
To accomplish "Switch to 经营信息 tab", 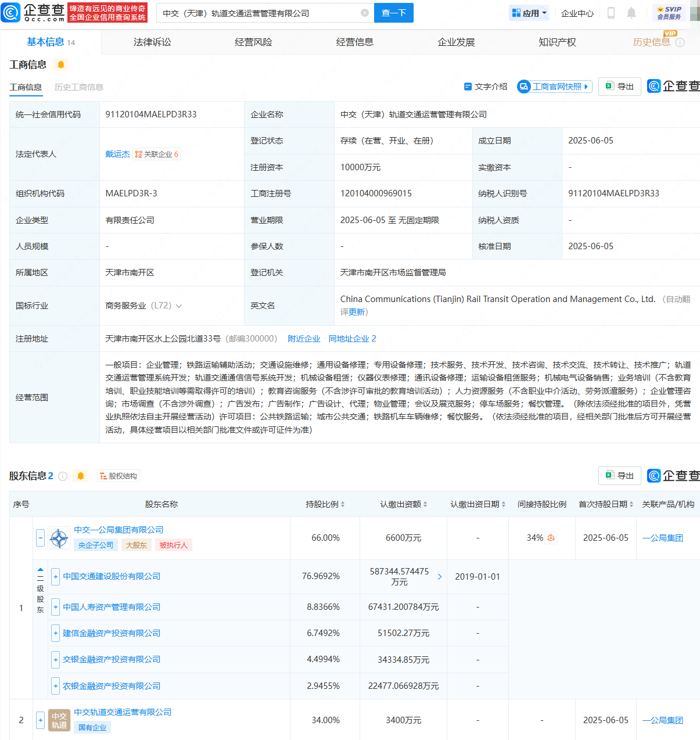I will tap(355, 42).
